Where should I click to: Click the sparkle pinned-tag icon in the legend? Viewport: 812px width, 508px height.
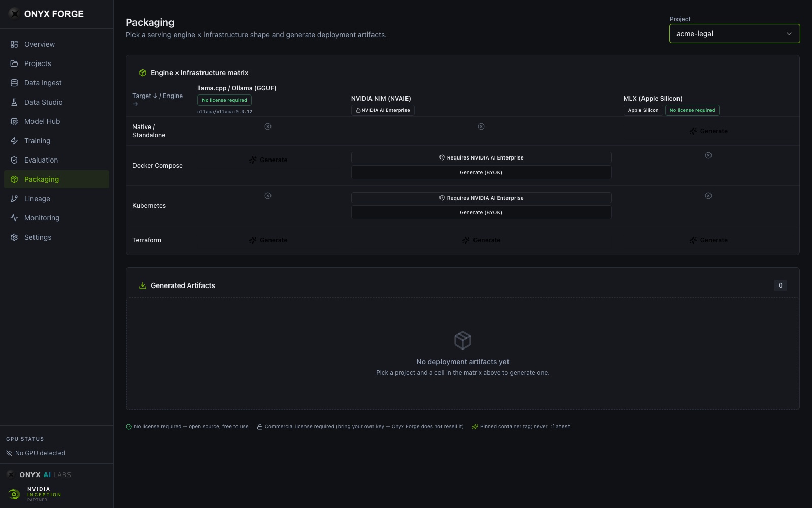(475, 427)
